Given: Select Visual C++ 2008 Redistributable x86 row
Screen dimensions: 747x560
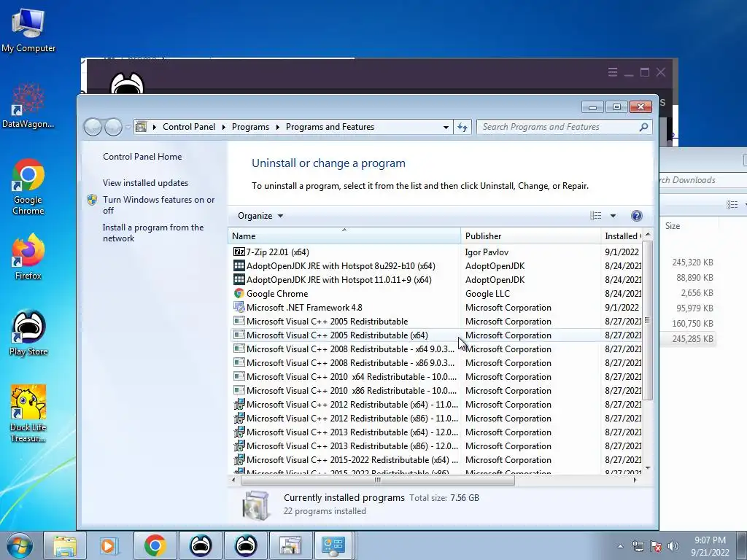Looking at the screenshot, I should [436, 362].
